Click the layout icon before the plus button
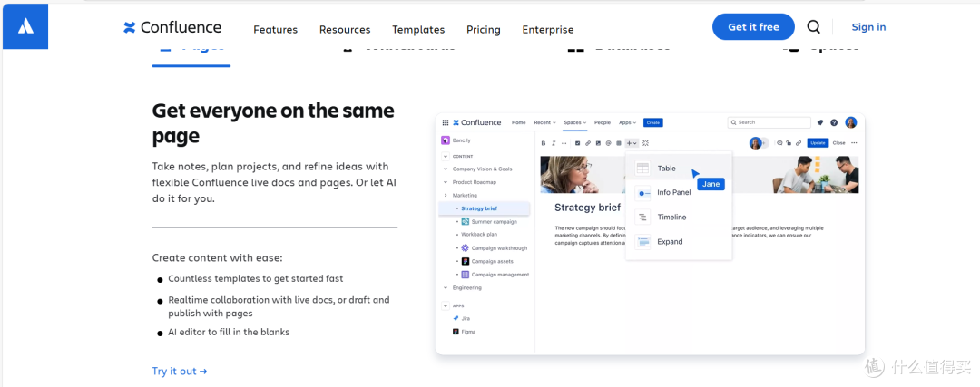The height and width of the screenshot is (387, 980). (619, 143)
